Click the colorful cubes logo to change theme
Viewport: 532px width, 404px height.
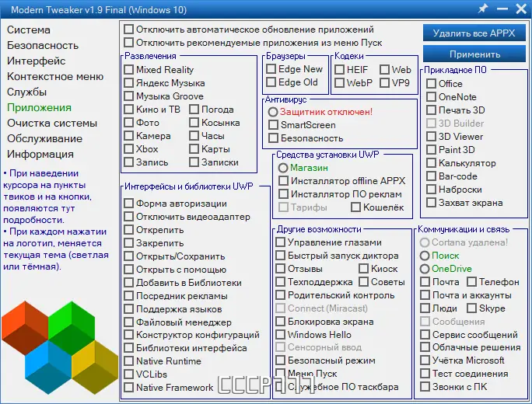click(60, 347)
